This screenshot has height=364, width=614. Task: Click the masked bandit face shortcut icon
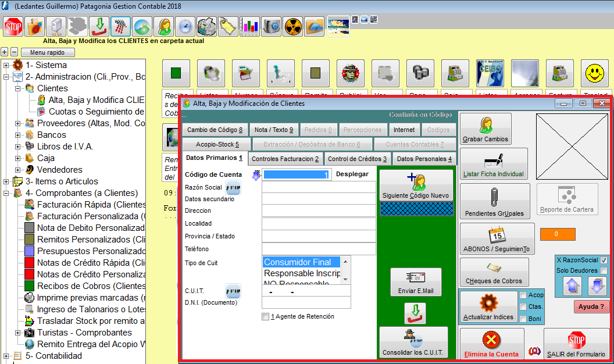tap(350, 73)
